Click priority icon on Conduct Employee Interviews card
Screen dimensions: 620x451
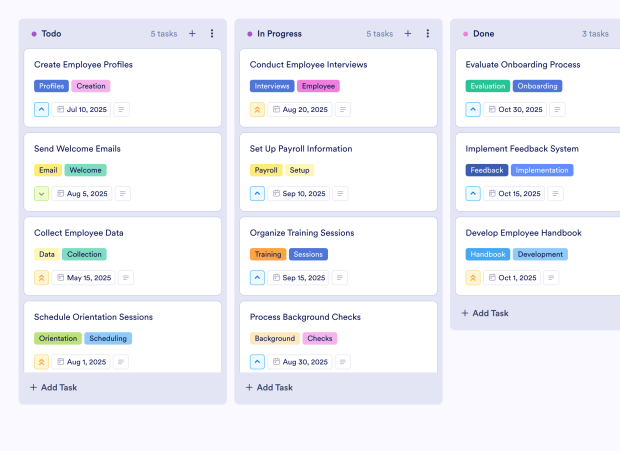257,109
